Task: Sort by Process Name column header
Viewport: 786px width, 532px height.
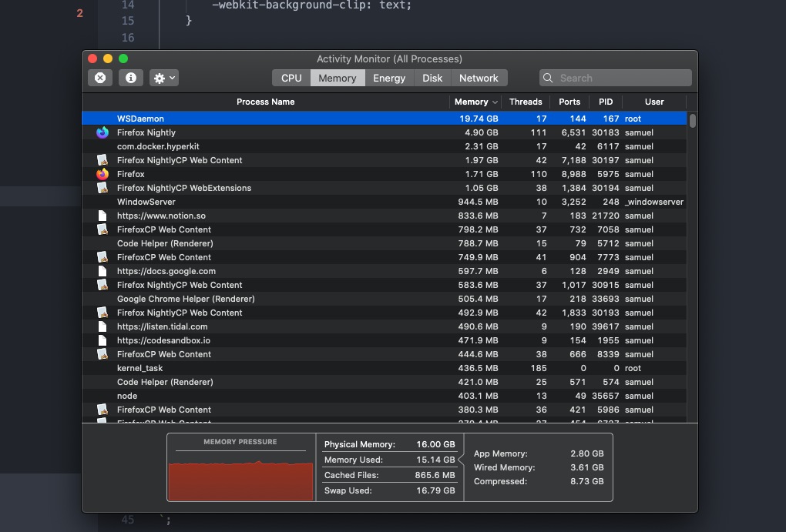Action: click(x=266, y=102)
